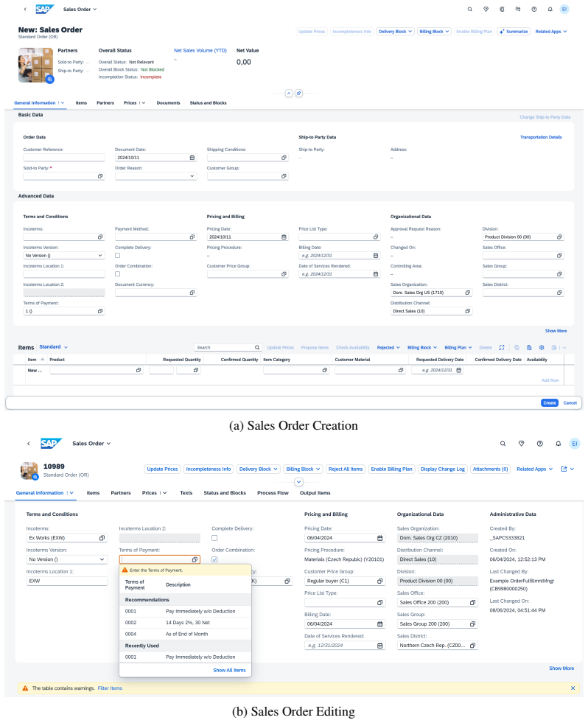Open Delivery Block dropdown in Creation screen
The width and height of the screenshot is (588, 723).
click(395, 32)
